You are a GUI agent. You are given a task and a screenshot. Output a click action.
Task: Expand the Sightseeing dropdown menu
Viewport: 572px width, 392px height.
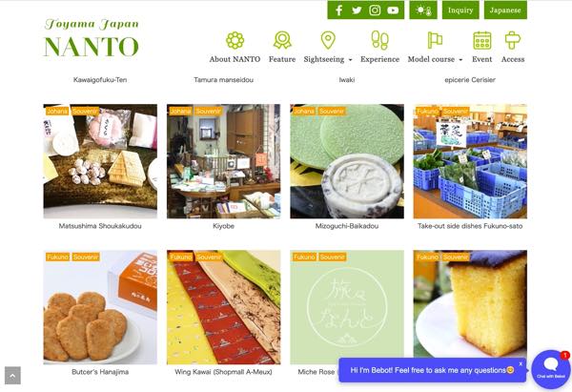point(328,59)
